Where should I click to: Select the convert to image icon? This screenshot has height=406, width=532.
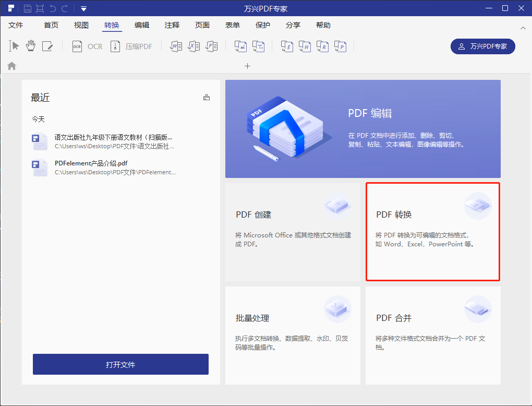[240, 46]
